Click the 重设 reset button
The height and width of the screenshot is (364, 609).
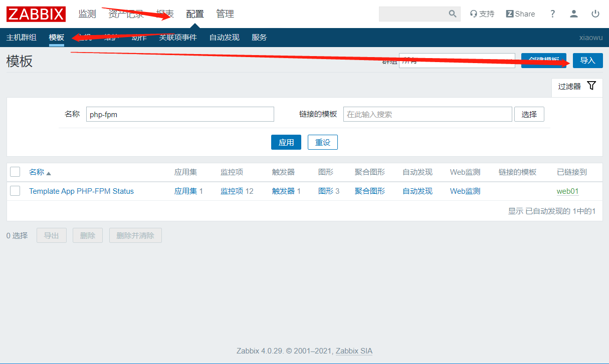(322, 142)
